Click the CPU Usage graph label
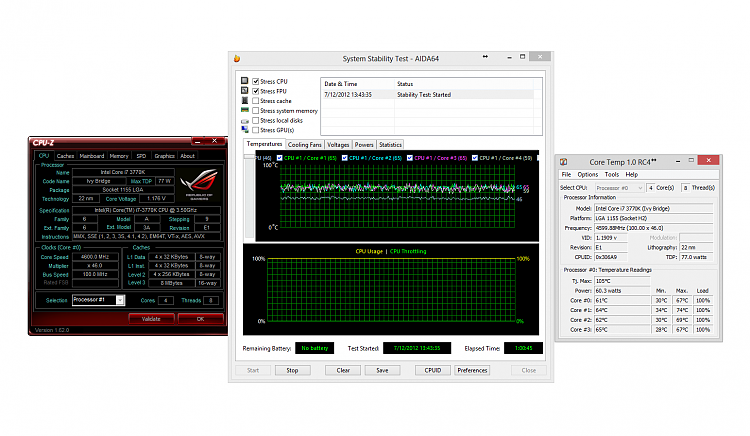Image resolution: width=750 pixels, height=436 pixels. (x=369, y=251)
